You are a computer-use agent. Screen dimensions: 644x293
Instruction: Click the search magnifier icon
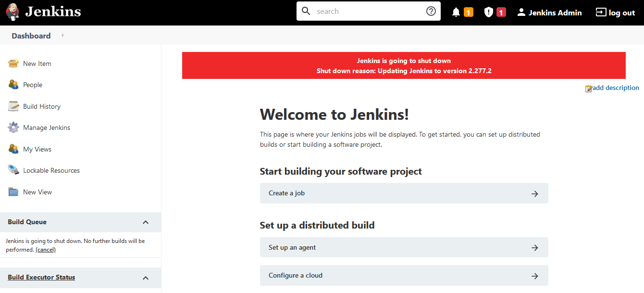point(306,11)
